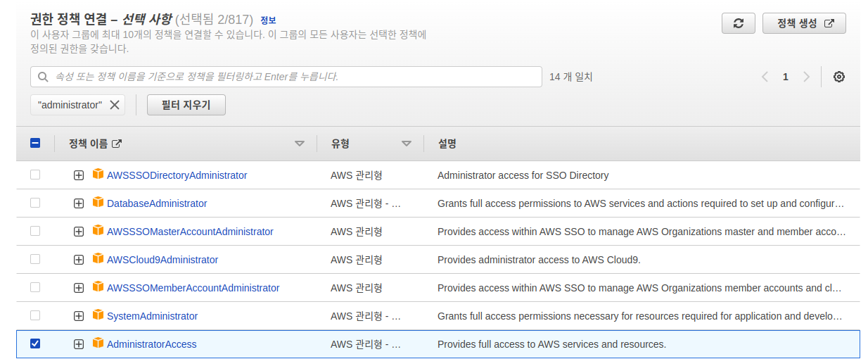Open the AdministratorAccess policy link

152,344
